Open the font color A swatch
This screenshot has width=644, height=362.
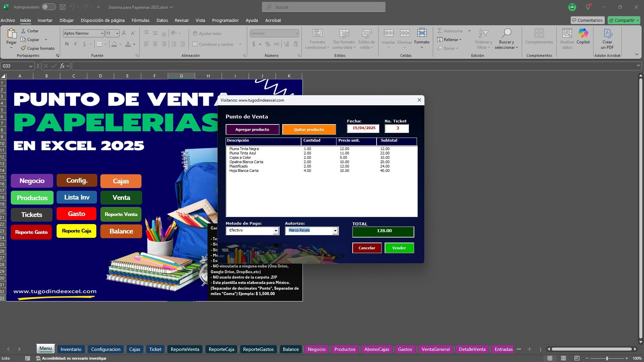(x=128, y=44)
